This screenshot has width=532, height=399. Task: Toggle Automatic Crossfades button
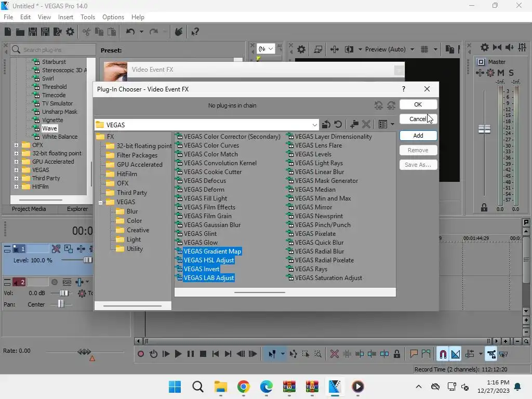tap(455, 354)
